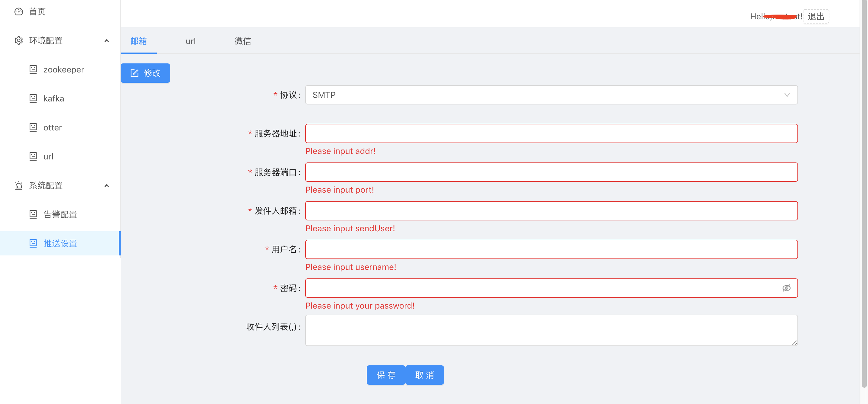Click the 退出 logout button
Viewport: 868px width, 404px height.
click(x=816, y=17)
